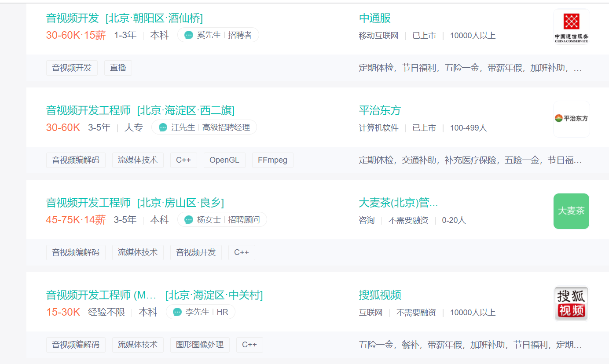Click chat icon beside 奚先生
This screenshot has width=609, height=364.
pos(189,35)
